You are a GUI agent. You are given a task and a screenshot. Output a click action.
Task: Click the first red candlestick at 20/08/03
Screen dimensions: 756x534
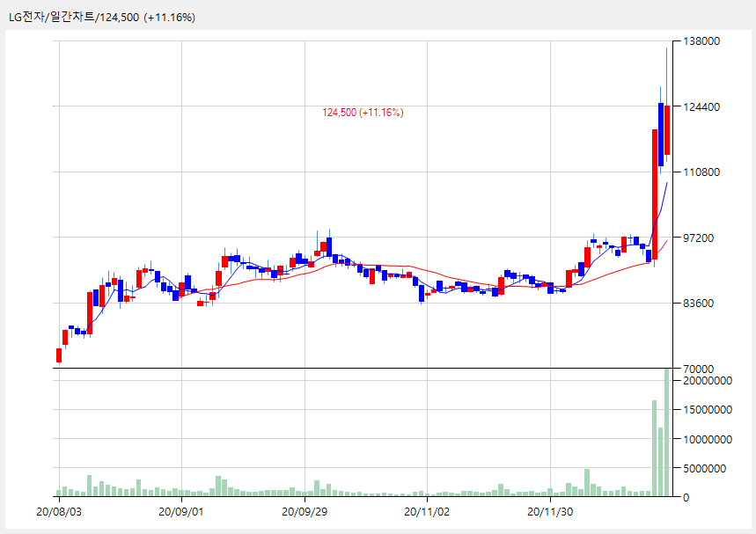[59, 355]
